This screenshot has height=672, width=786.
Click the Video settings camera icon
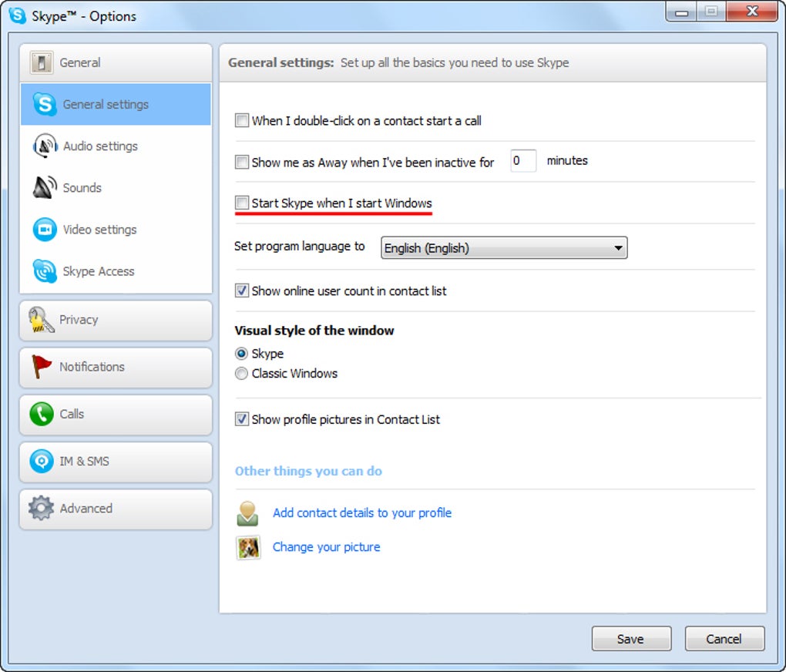[45, 229]
